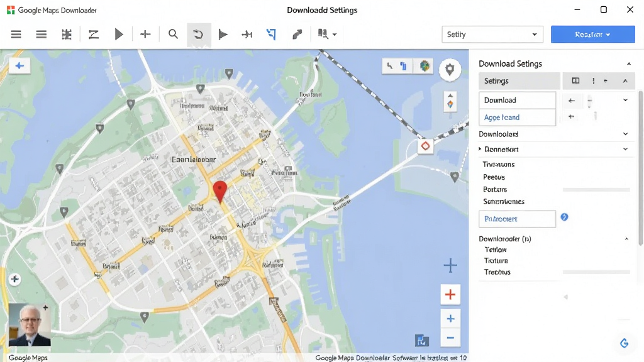Click the Pa.Irooters input field
Viewport: 644px width, 362px height.
pos(517,219)
